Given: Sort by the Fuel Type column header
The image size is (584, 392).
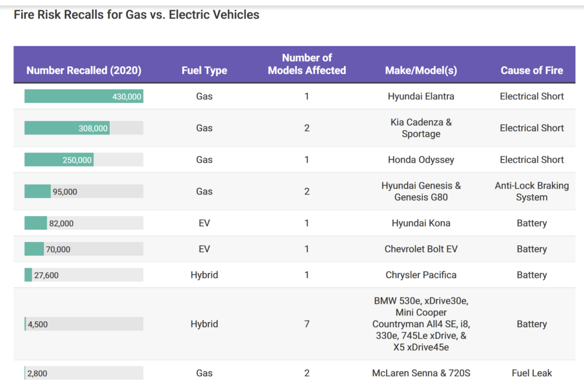Looking at the screenshot, I should tap(204, 71).
